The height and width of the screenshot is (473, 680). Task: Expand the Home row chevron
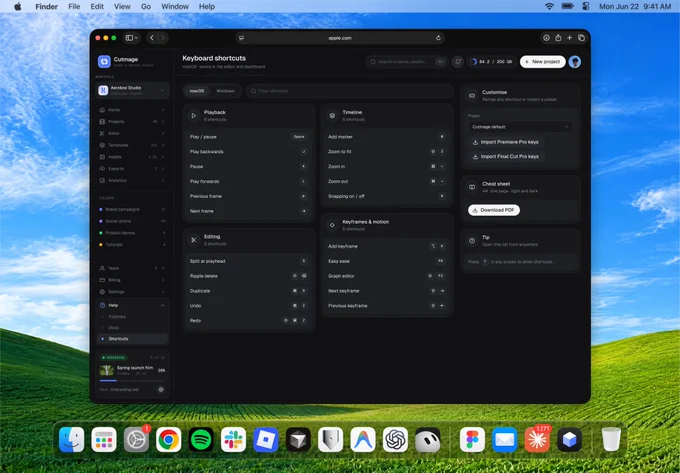click(x=163, y=110)
